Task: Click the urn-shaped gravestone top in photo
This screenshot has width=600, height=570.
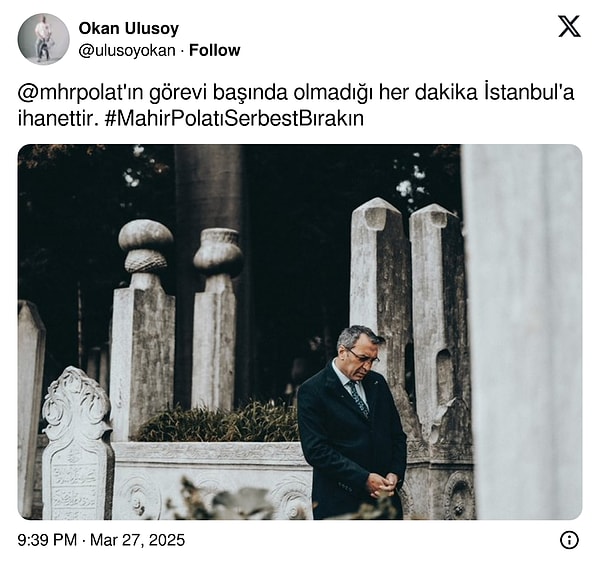Action: pos(218,252)
